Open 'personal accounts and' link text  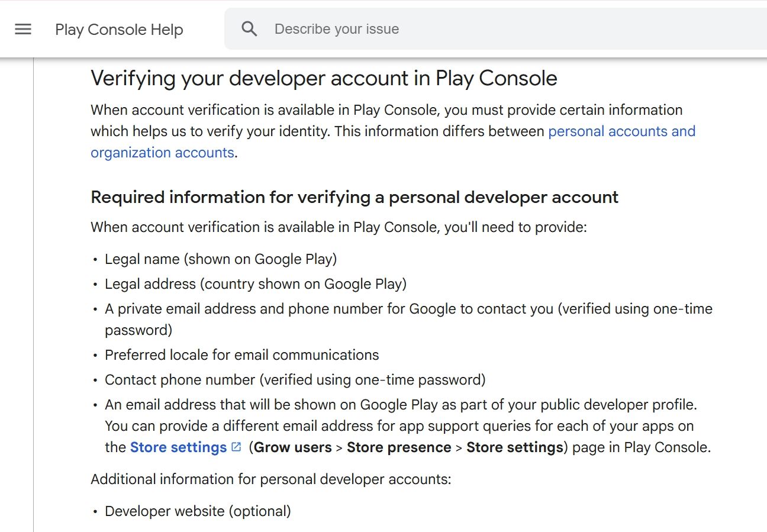[622, 131]
